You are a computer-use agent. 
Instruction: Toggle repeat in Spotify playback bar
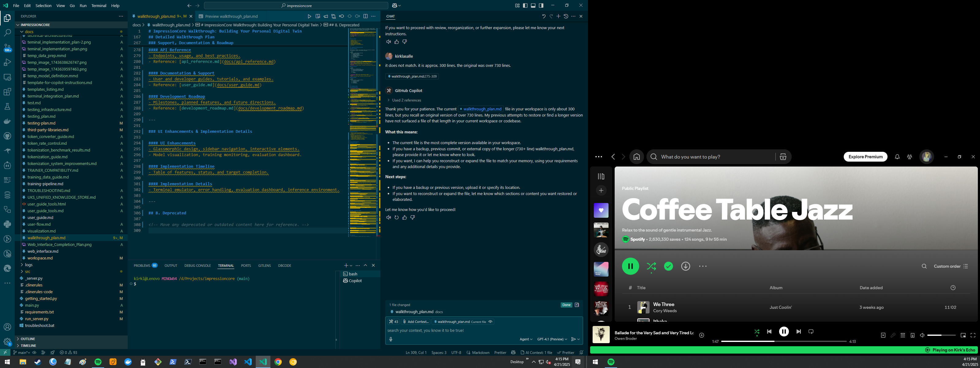click(x=811, y=332)
